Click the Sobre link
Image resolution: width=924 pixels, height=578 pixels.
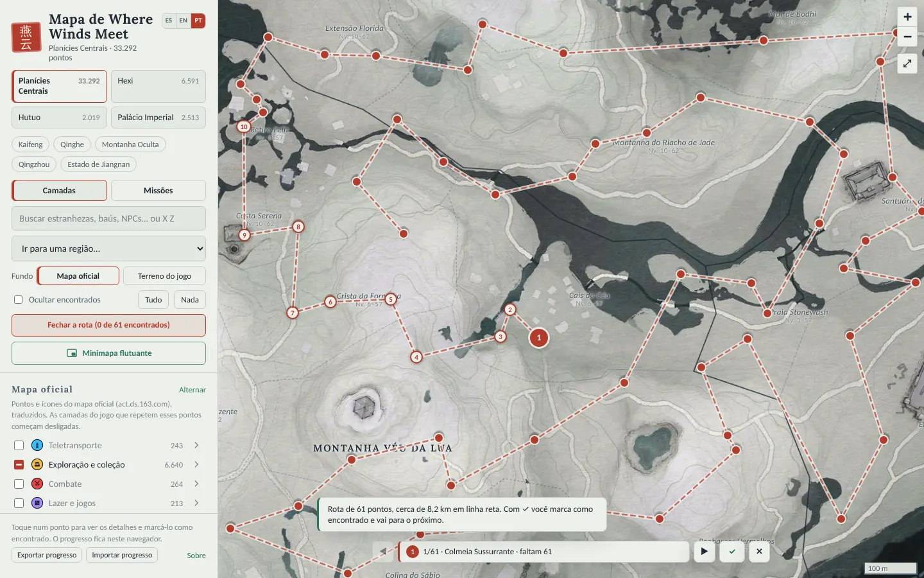click(196, 556)
